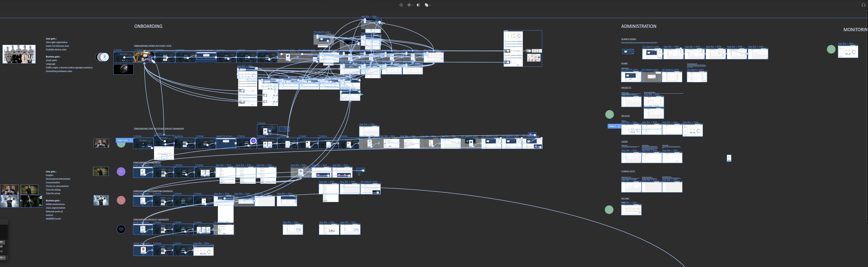The image size is (868, 267).
Task: Expand the boolean operations dropdown arrow
Action: pos(430,5)
